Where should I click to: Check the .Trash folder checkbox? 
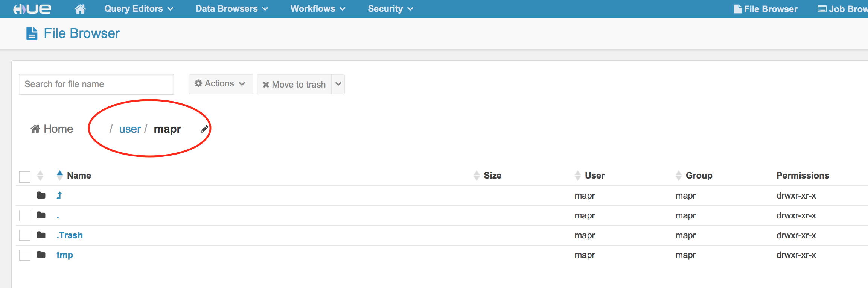[25, 235]
